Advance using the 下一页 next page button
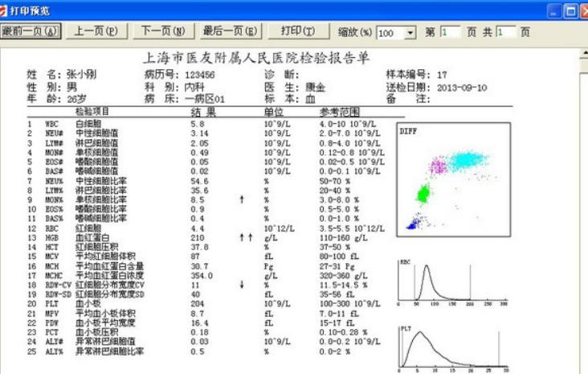The width and height of the screenshot is (588, 374). pyautogui.click(x=162, y=31)
